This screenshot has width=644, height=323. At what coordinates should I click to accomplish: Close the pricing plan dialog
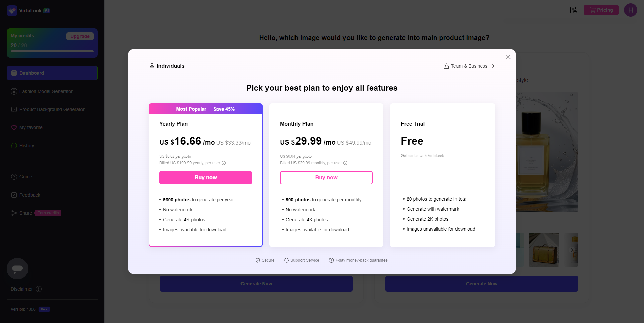(508, 57)
